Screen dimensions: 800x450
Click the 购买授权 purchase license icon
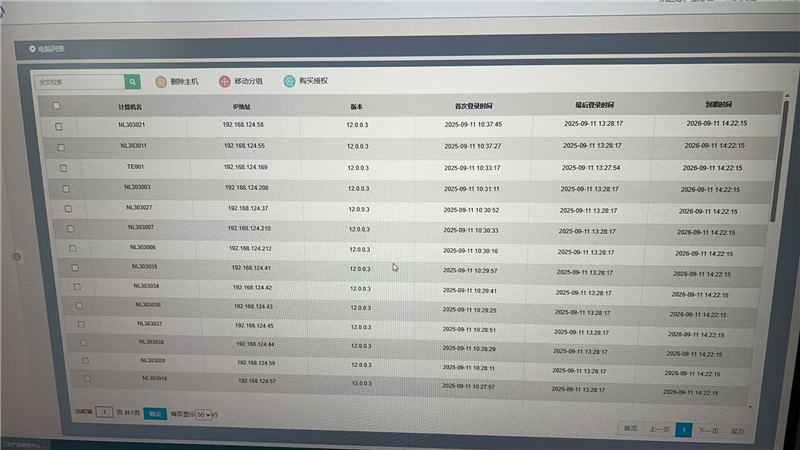click(290, 82)
